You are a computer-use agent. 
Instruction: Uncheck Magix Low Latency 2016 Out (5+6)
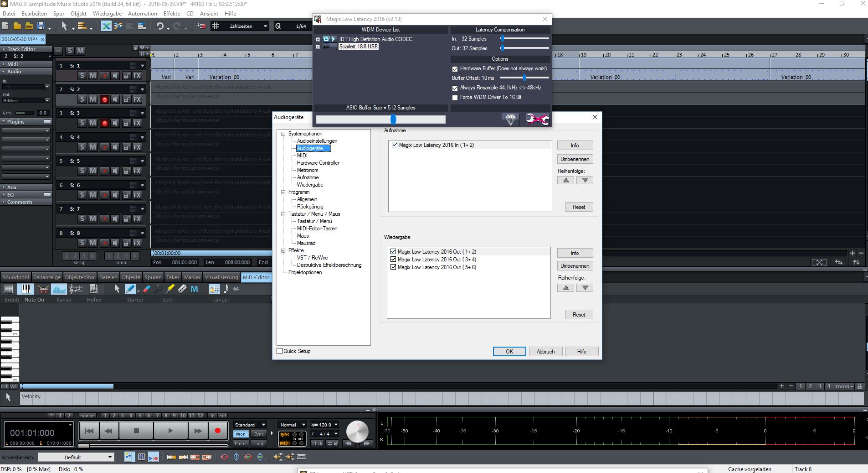[393, 267]
